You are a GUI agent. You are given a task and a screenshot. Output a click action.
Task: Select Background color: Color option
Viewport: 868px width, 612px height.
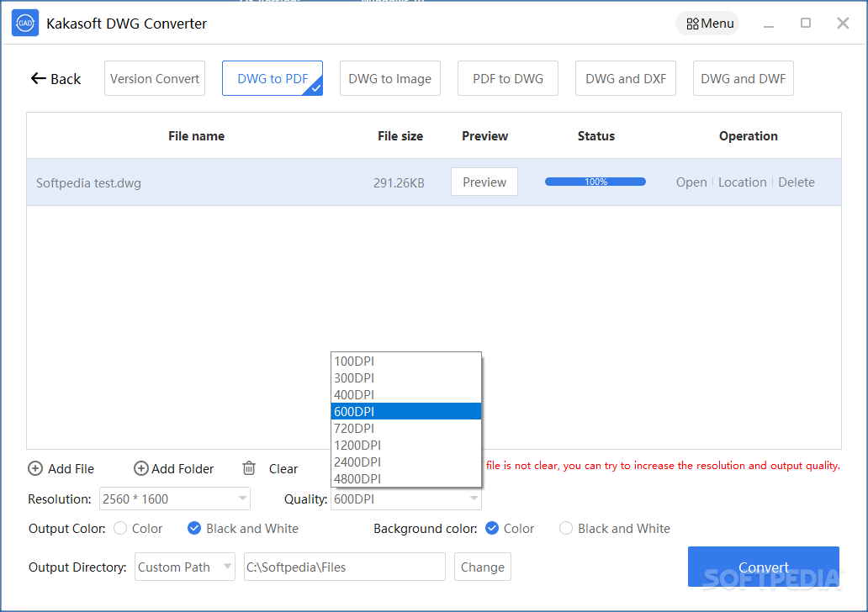tap(492, 529)
